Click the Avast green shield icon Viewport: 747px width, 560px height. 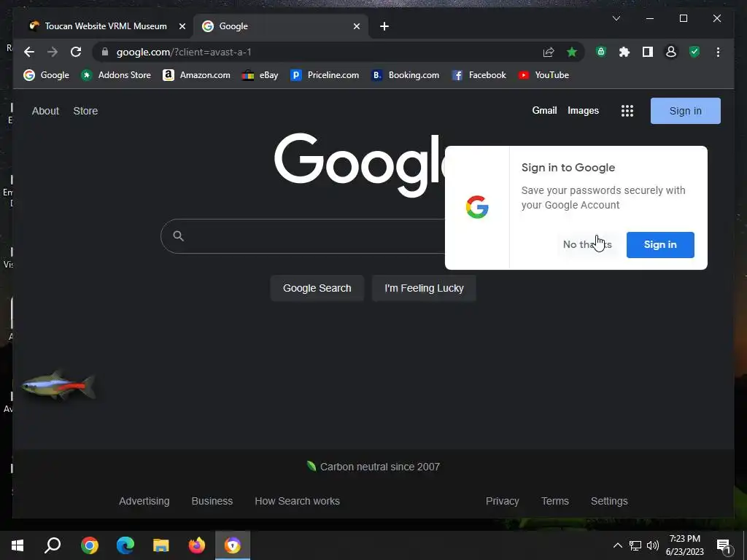[x=694, y=52]
